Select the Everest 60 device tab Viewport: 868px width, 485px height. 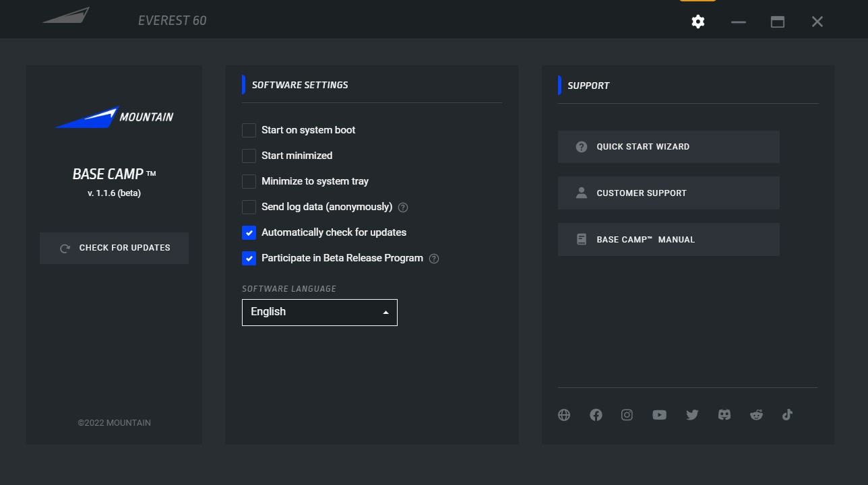coord(173,20)
